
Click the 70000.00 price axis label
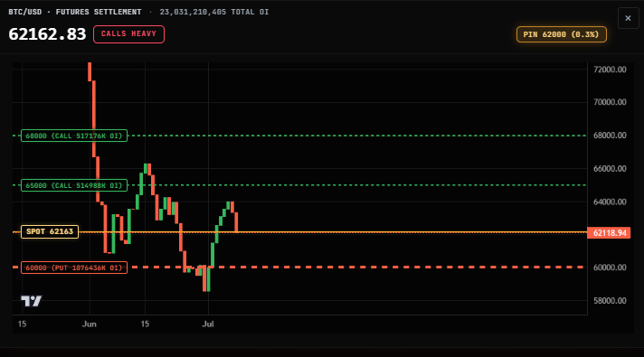(x=610, y=102)
